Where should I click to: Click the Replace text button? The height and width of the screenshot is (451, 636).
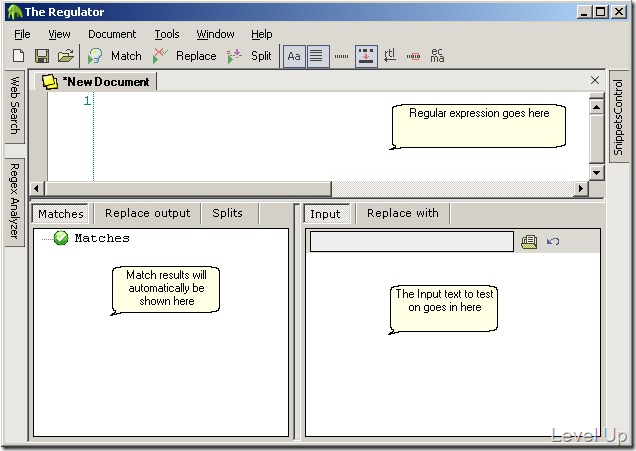pyautogui.click(x=196, y=56)
